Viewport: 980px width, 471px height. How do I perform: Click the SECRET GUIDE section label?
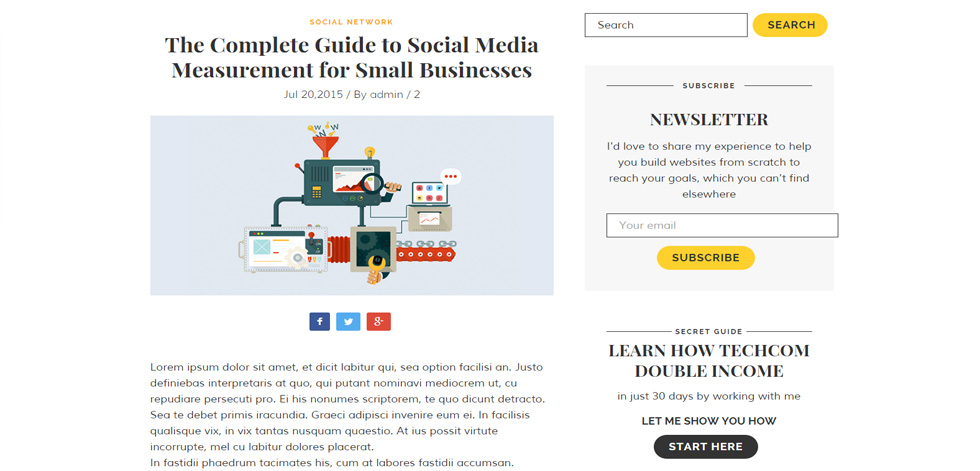(709, 332)
